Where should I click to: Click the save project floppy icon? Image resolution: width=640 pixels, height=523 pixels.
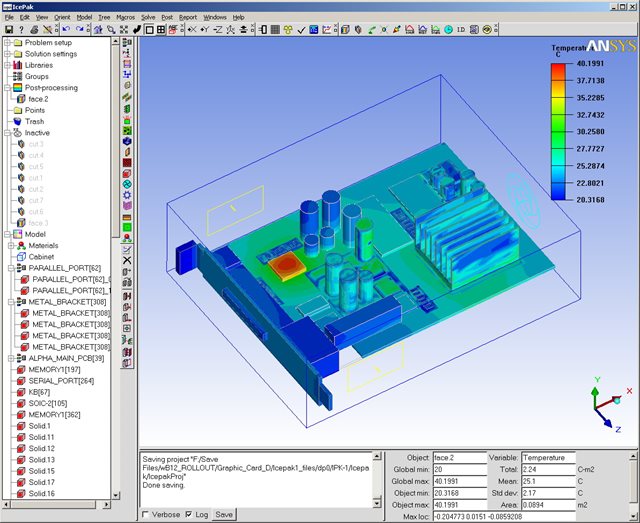(x=9, y=29)
